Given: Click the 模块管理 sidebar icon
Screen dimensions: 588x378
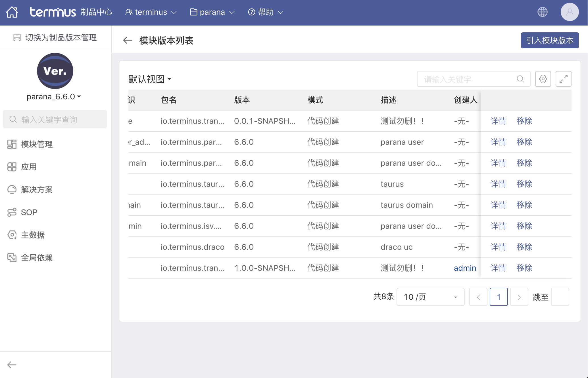Looking at the screenshot, I should pos(12,144).
